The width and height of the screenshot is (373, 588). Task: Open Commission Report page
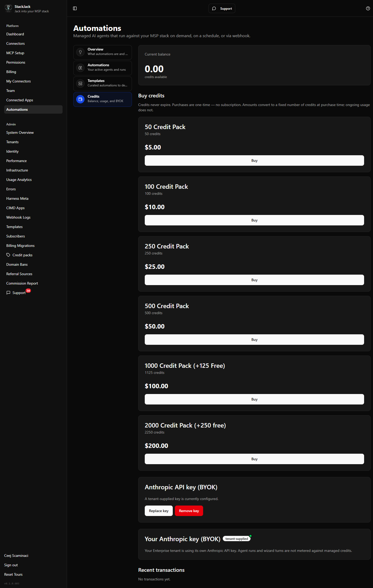click(33, 283)
